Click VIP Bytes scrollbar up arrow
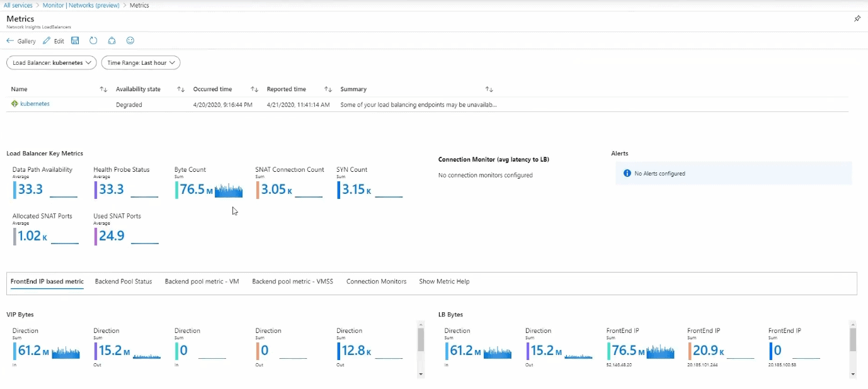Screen dimensions: 868x389 coord(421,324)
